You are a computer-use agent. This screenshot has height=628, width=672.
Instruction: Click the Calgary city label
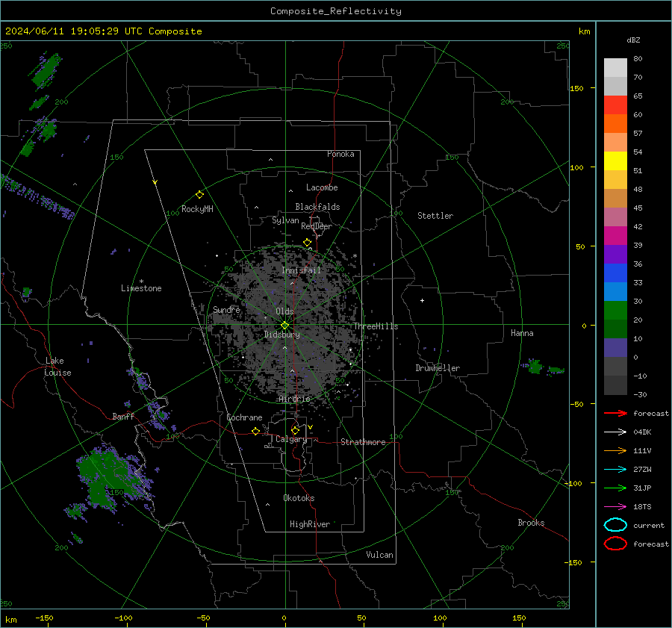coord(291,439)
